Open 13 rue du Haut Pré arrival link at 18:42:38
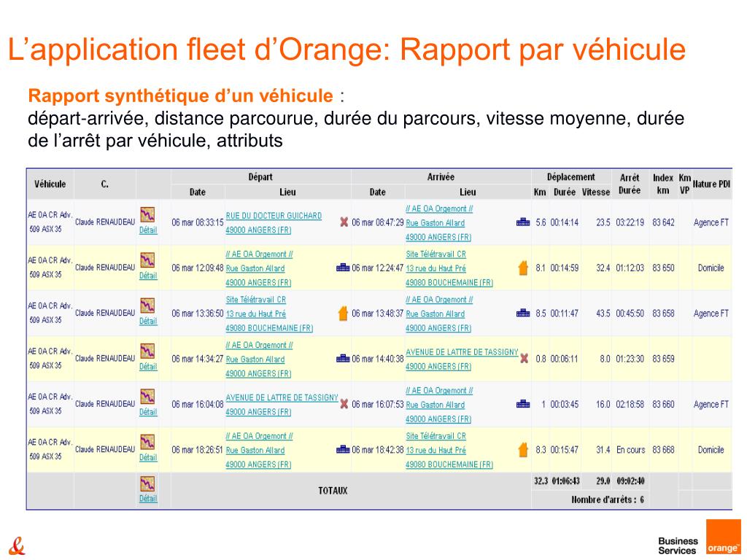The height and width of the screenshot is (560, 747). (436, 450)
